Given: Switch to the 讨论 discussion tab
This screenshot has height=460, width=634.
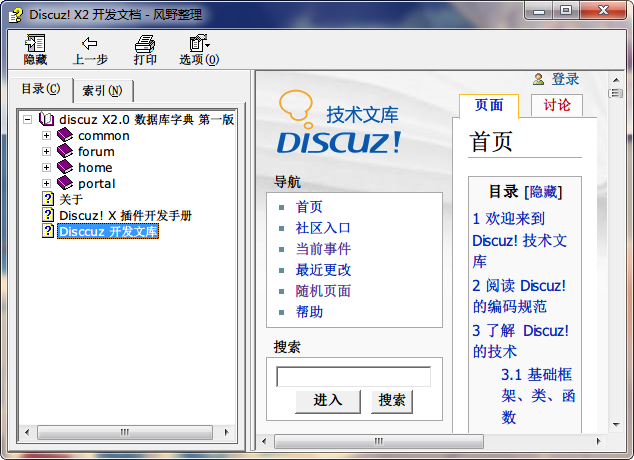Looking at the screenshot, I should click(557, 106).
